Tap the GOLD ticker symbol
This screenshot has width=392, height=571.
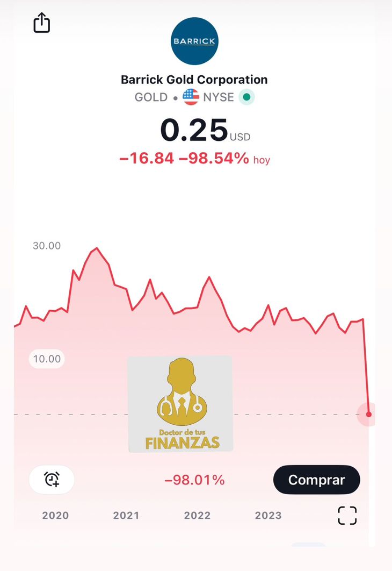(x=151, y=97)
